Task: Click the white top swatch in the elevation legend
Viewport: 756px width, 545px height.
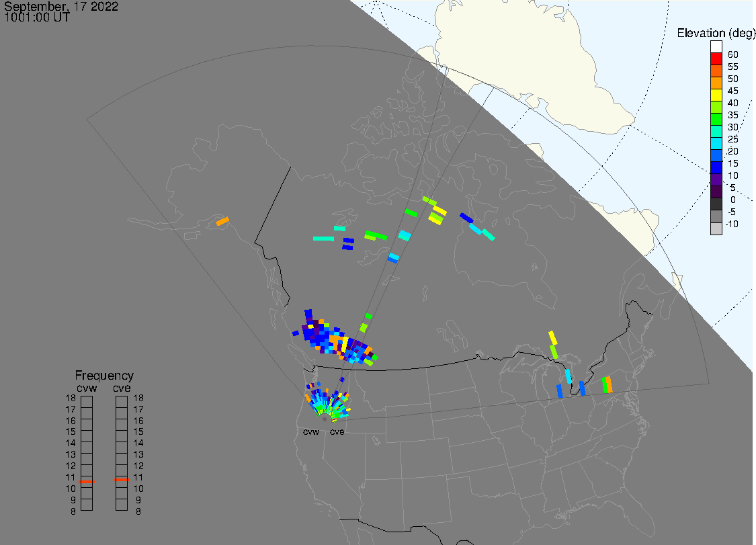Action: pos(716,47)
